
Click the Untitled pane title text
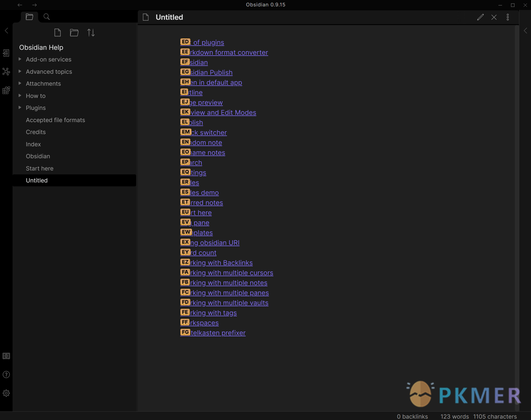click(x=169, y=17)
